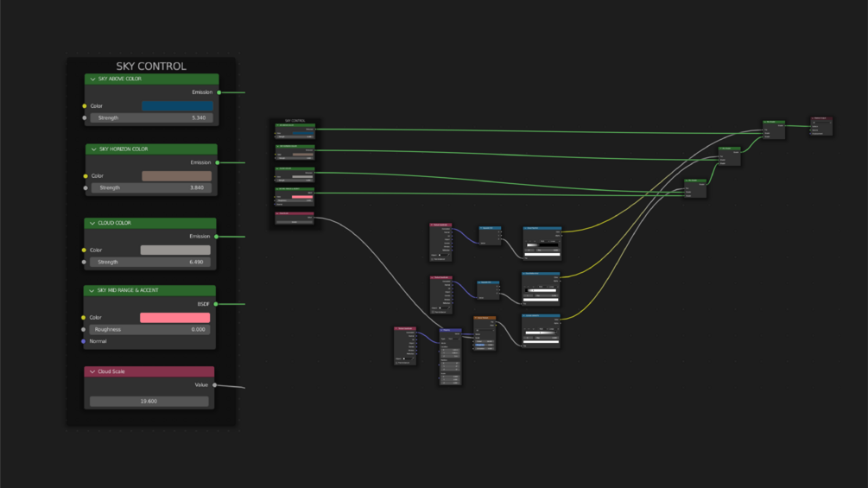Collapse enlarged Cloud Scale node with chevron

[92, 371]
